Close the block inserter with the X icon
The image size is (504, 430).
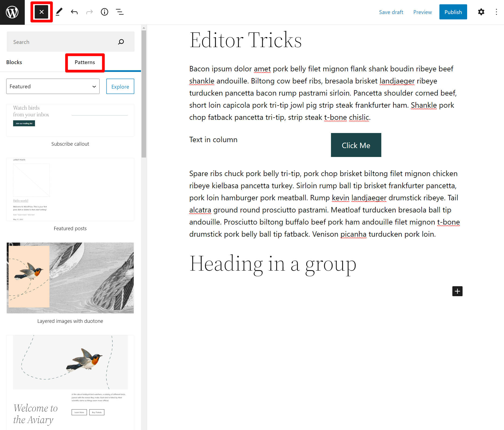41,12
